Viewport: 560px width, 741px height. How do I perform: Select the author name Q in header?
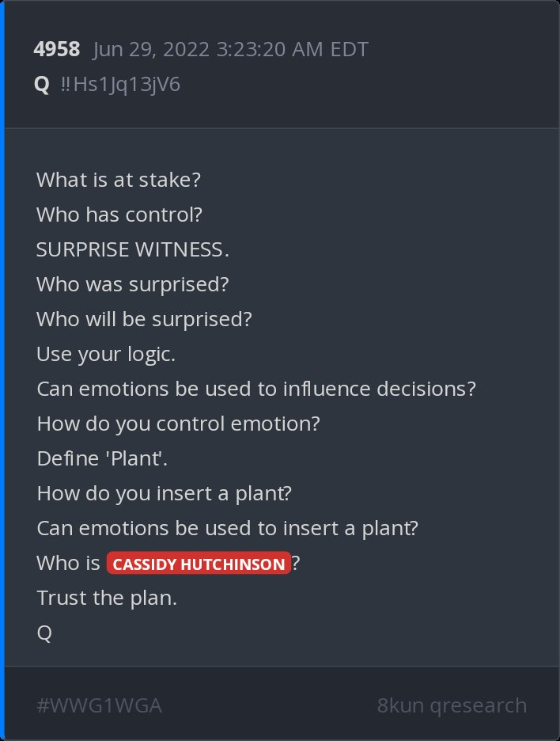pos(42,84)
